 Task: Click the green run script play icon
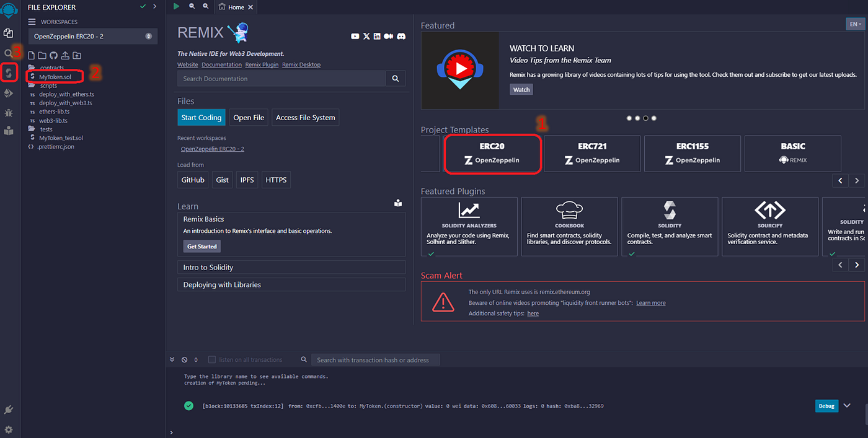pos(177,6)
